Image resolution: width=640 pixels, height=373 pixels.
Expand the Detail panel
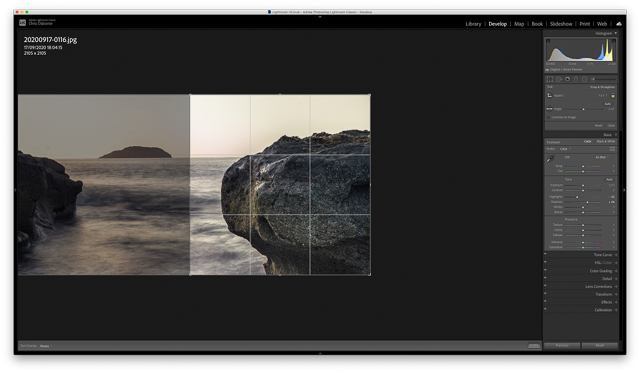pos(616,279)
